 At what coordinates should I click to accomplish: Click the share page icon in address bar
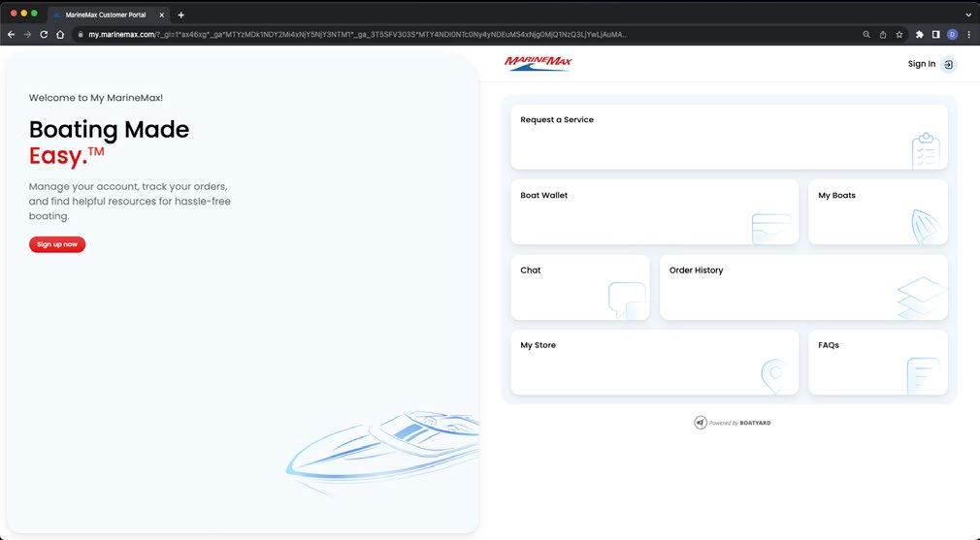tap(883, 34)
